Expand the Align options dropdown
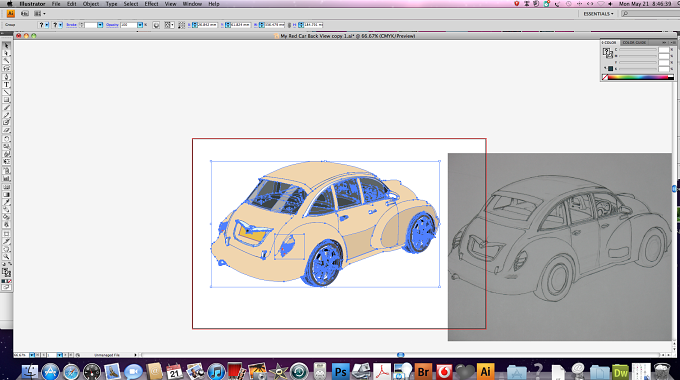680x380 pixels. [x=172, y=25]
